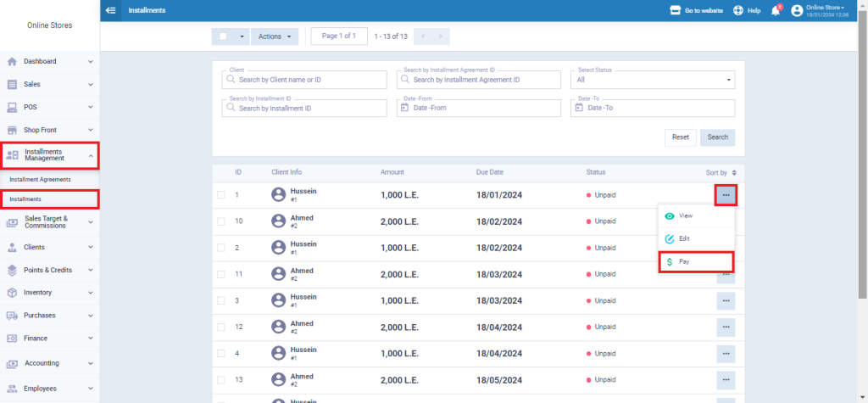This screenshot has width=868, height=403.
Task: Click the Search by Client name field
Action: point(303,80)
